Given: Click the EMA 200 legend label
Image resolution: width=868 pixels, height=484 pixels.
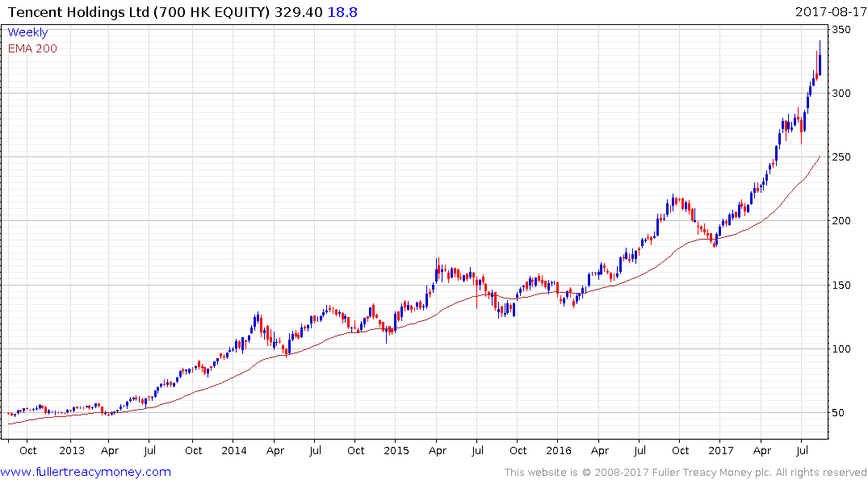Looking at the screenshot, I should (x=32, y=48).
